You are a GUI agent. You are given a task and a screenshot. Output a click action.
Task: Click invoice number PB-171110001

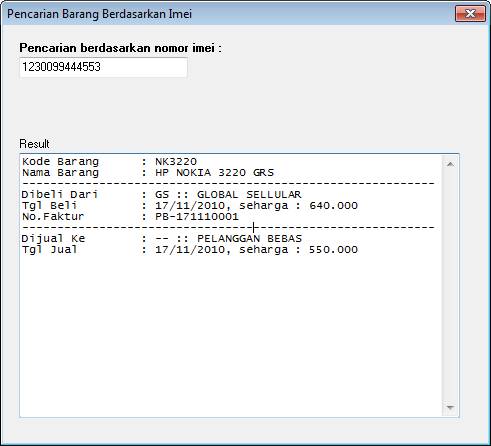pyautogui.click(x=197, y=216)
